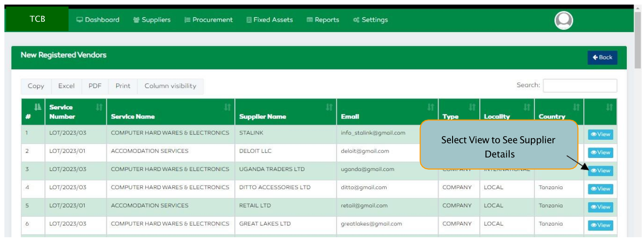Export table to PDF
Viewport: 644px width, 238px height.
[95, 86]
